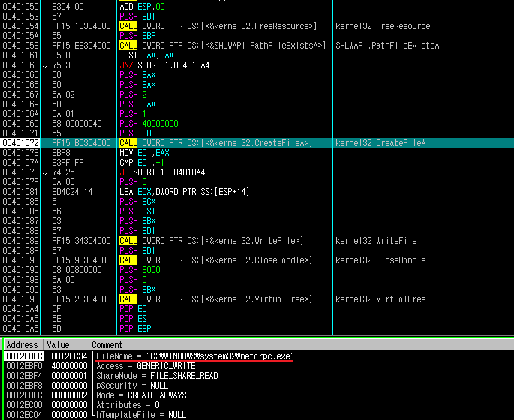This screenshot has height=420, width=514.
Task: Select PUSH EAX at address 00401065
Action: pyautogui.click(x=137, y=75)
